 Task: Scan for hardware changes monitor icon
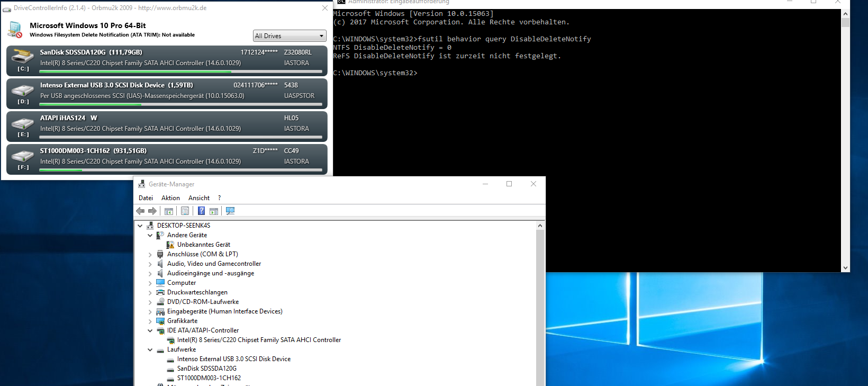point(230,211)
